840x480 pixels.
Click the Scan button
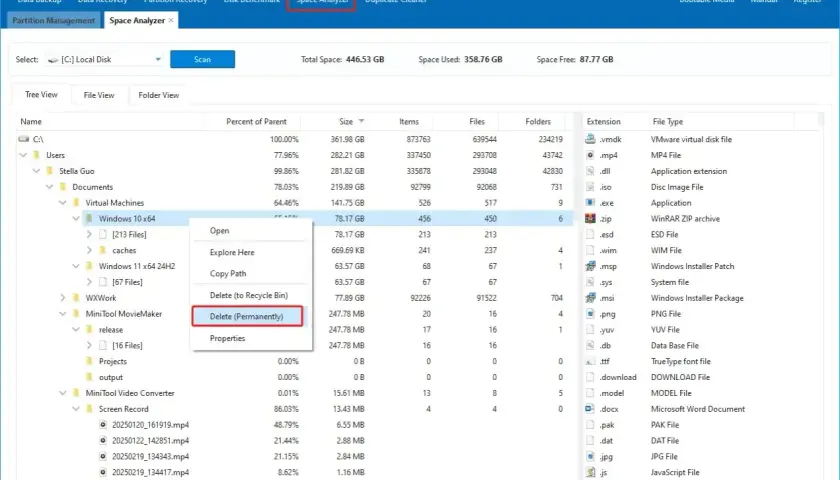pyautogui.click(x=202, y=59)
